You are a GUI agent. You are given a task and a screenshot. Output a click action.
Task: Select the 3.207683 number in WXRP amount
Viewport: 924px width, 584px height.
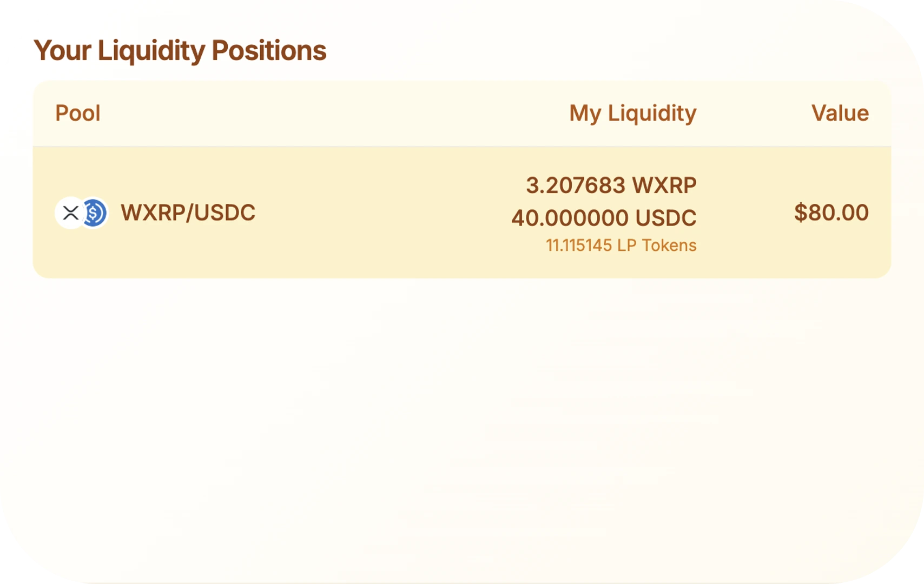click(576, 185)
